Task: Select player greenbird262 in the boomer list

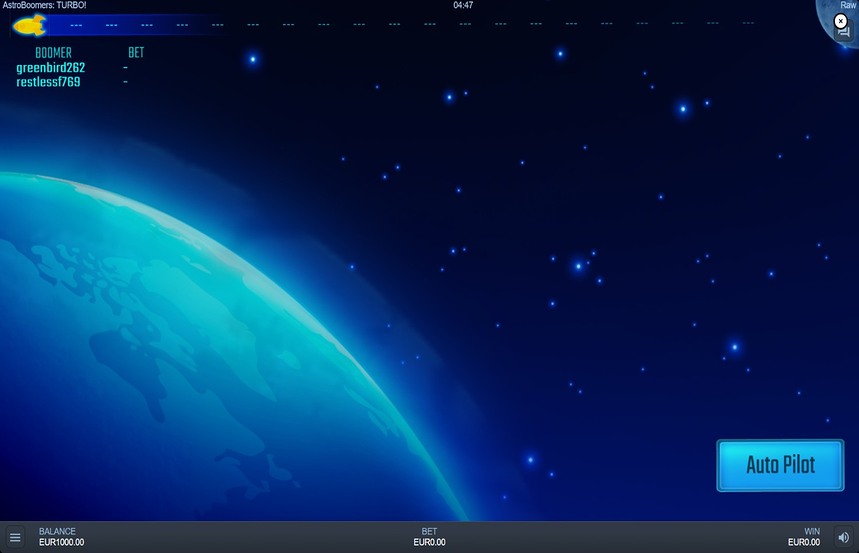Action: pyautogui.click(x=50, y=68)
